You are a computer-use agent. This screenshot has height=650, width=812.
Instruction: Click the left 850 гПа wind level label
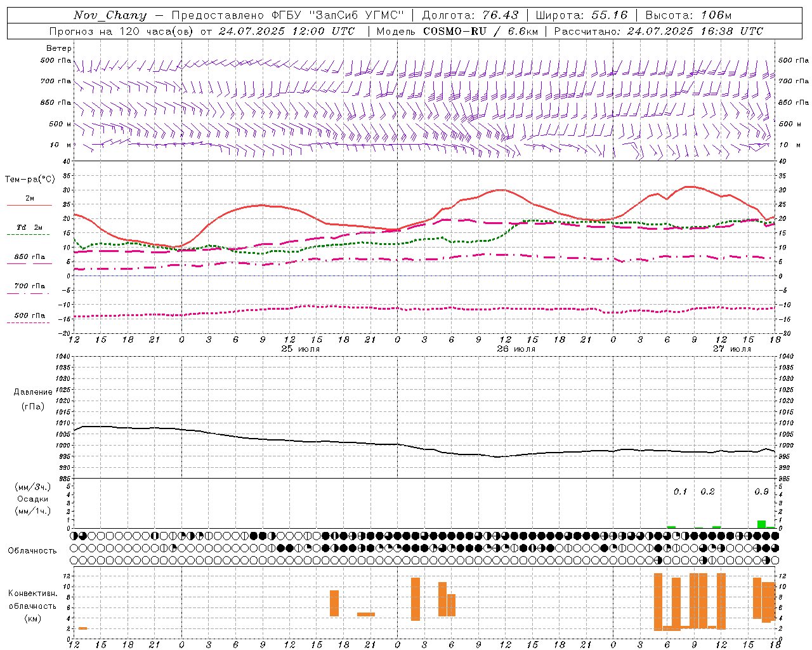[x=56, y=102]
